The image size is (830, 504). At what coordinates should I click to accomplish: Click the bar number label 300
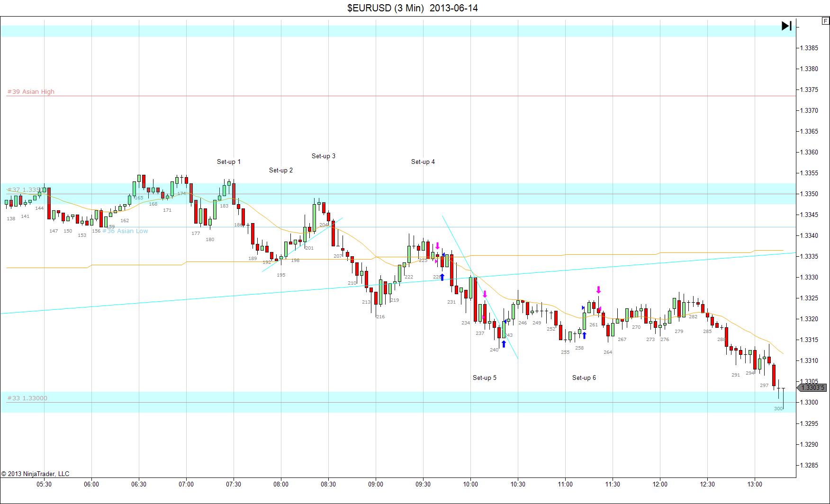click(x=778, y=408)
